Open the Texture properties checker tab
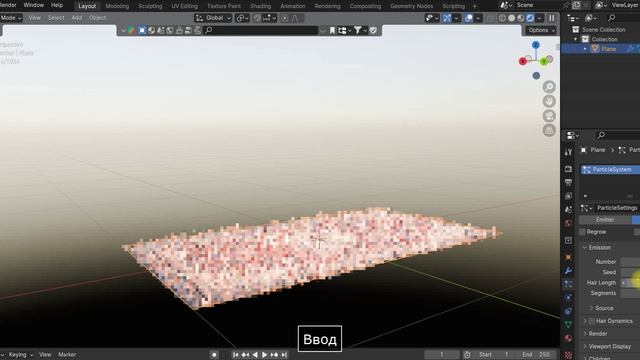 (x=568, y=355)
